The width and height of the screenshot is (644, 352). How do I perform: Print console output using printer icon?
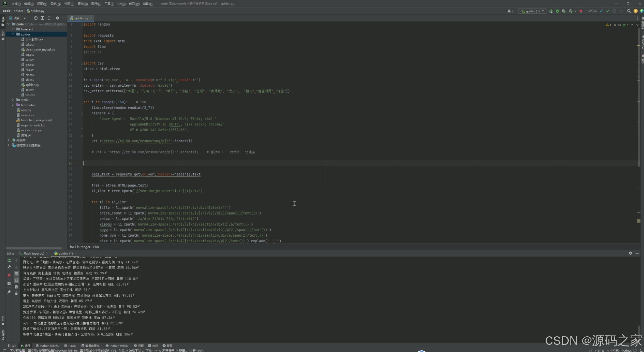(16, 287)
